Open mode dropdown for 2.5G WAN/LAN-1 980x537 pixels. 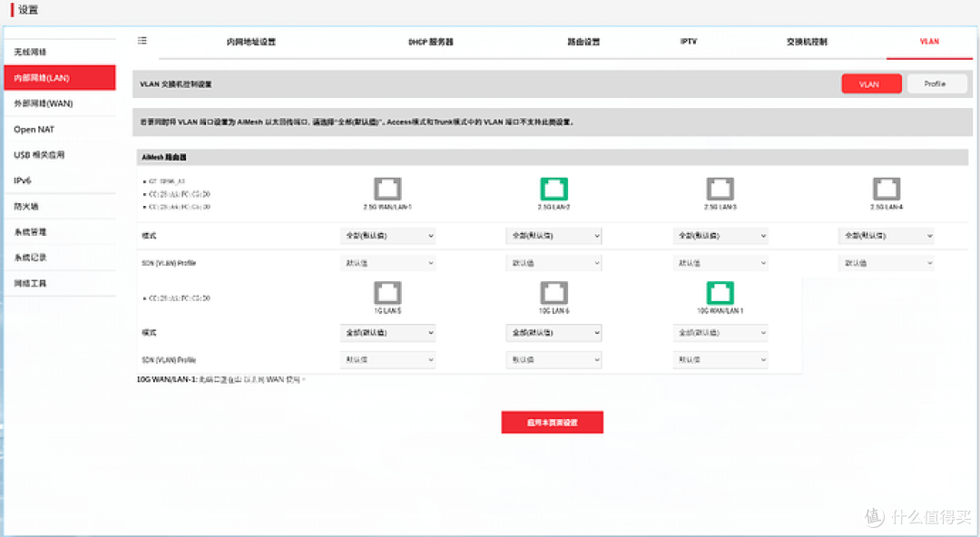[x=388, y=236]
